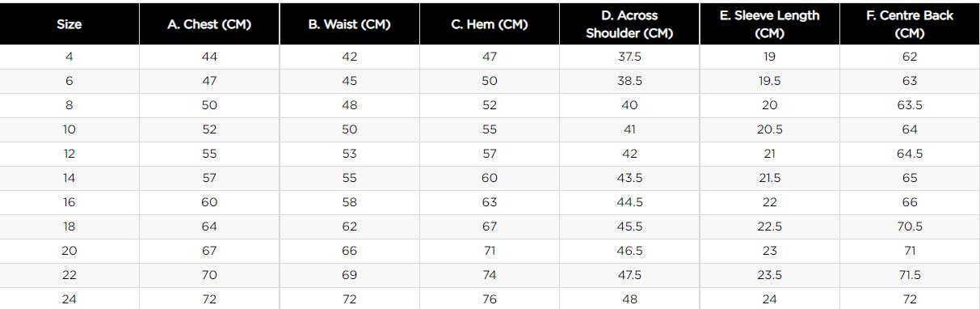Viewport: 980px width, 309px height.
Task: Select chest value 64 for size 18
Action: click(x=209, y=226)
